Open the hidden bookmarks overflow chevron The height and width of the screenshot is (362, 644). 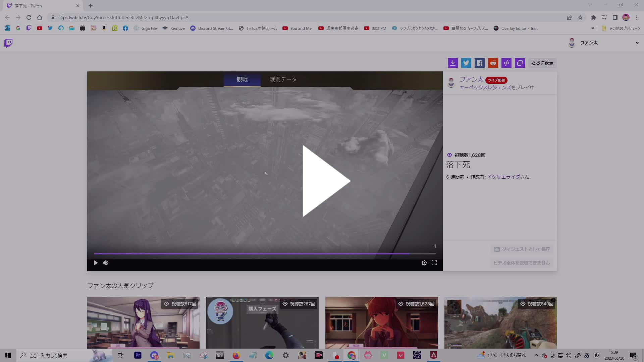594,28
